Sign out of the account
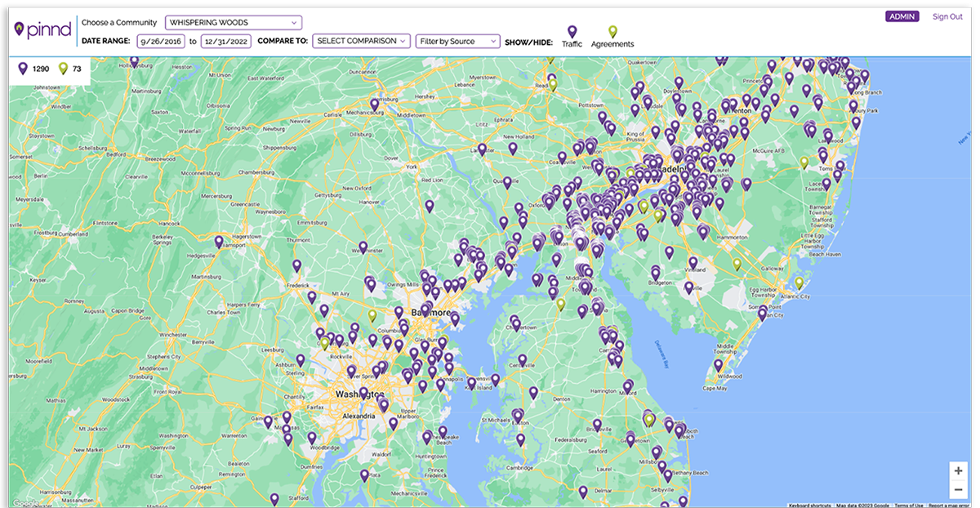 [x=947, y=16]
